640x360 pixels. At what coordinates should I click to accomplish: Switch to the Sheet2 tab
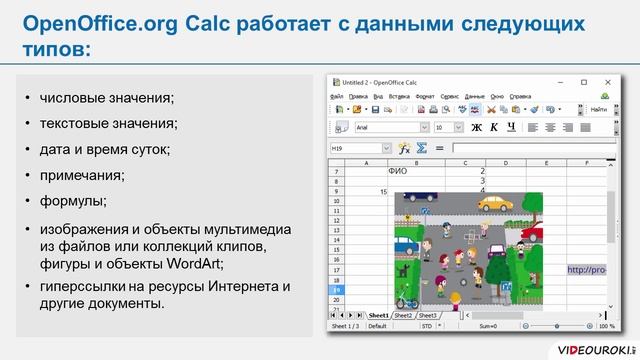coord(403,315)
